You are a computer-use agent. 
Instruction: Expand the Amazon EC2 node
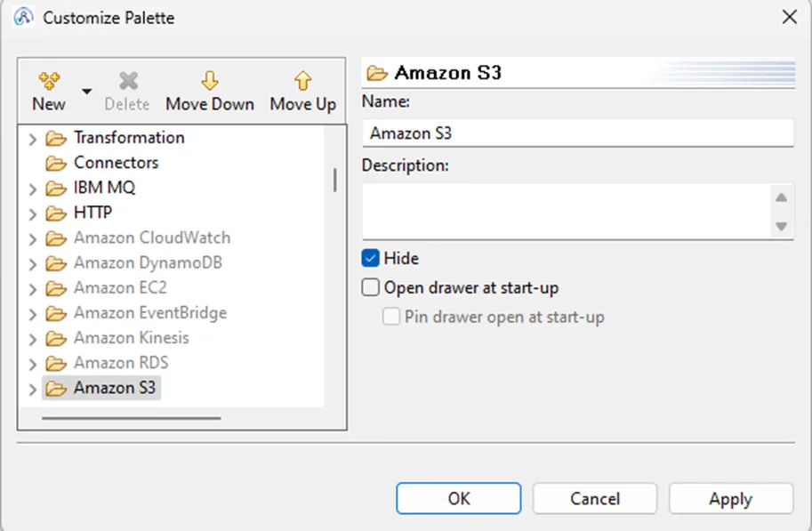tap(33, 288)
